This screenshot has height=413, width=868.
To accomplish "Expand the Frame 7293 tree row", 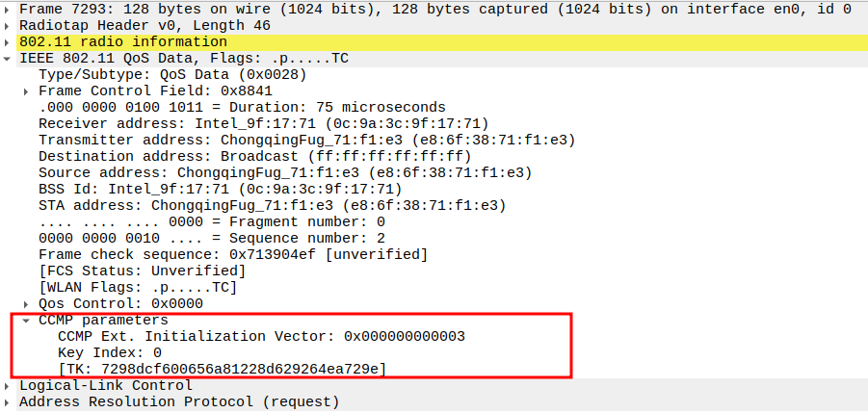I will 9,9.
